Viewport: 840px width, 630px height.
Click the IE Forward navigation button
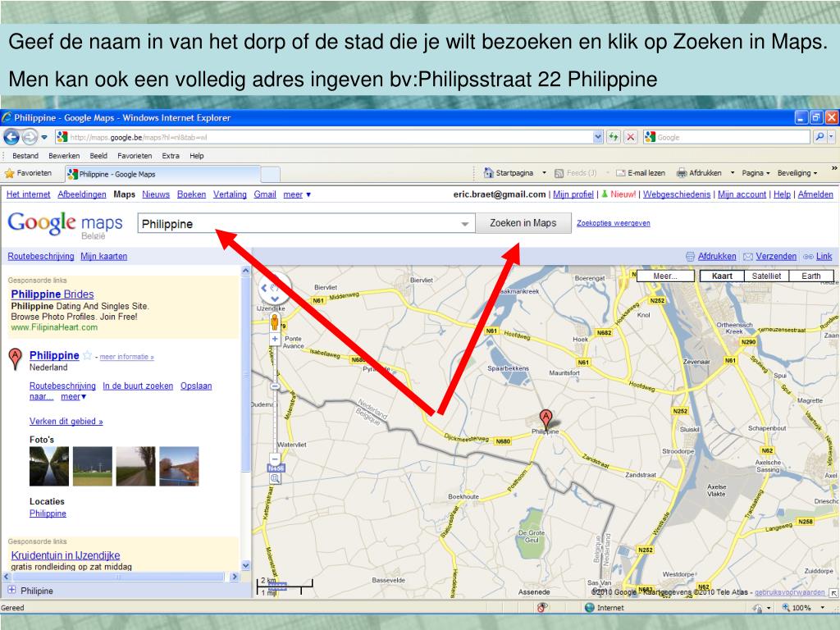[30, 137]
